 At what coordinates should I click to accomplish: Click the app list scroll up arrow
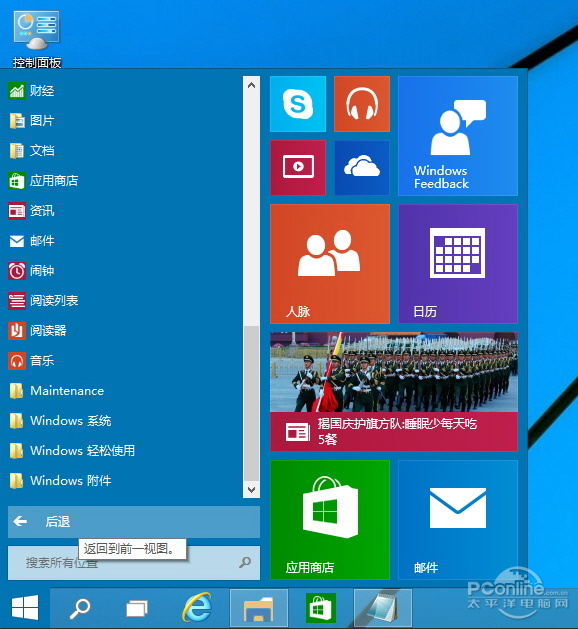click(x=251, y=85)
